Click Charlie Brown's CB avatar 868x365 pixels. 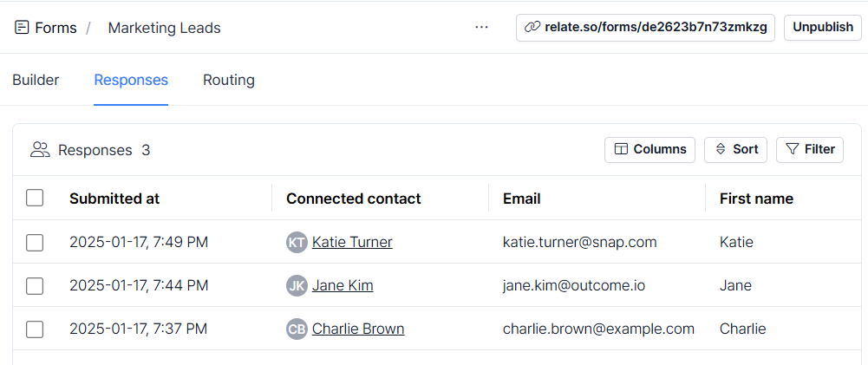point(297,329)
